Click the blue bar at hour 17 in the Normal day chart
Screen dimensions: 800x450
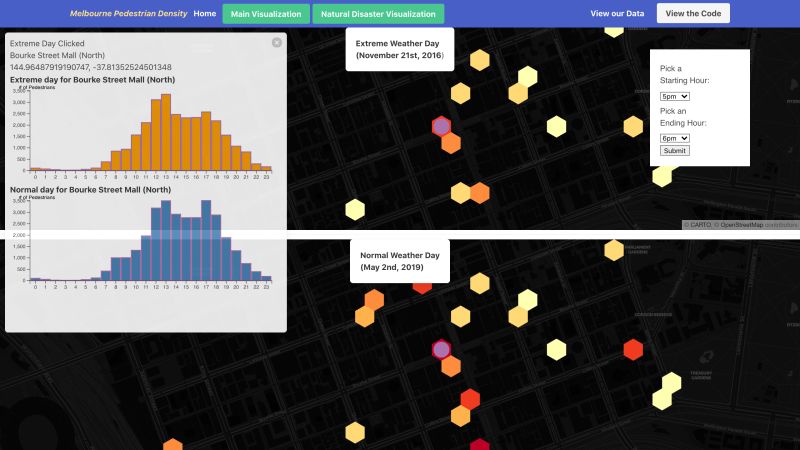(206, 240)
